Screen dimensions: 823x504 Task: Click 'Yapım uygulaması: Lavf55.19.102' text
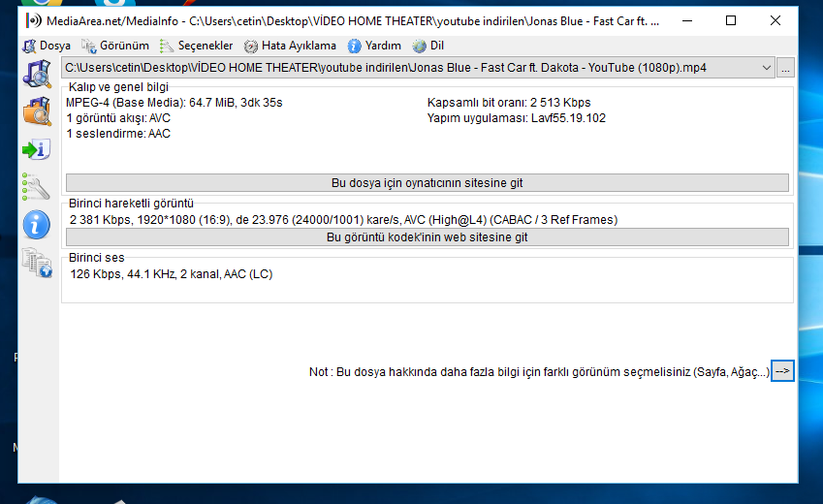[517, 118]
